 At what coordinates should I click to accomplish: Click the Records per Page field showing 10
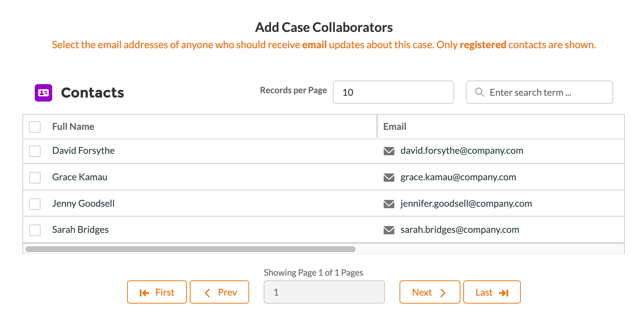click(x=393, y=92)
